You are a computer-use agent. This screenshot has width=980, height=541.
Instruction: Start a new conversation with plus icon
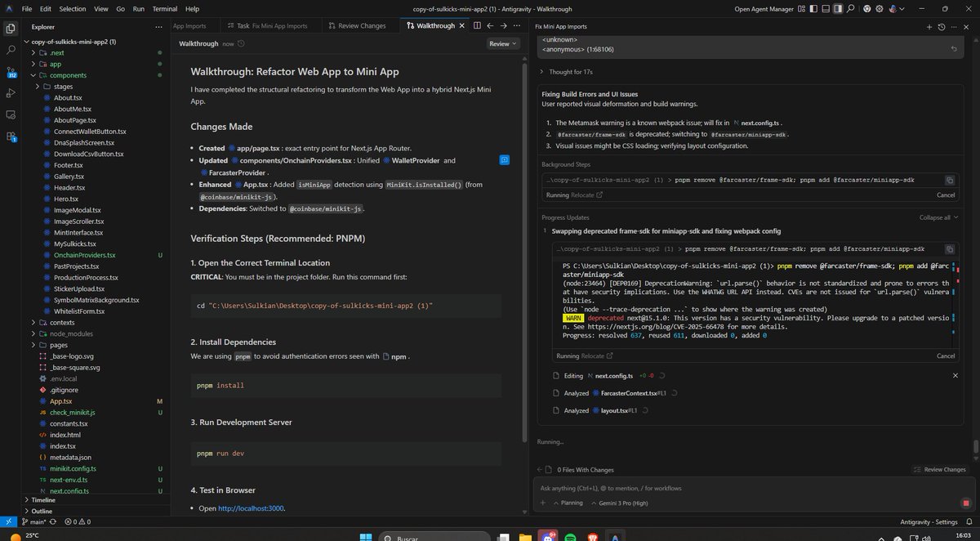[929, 26]
